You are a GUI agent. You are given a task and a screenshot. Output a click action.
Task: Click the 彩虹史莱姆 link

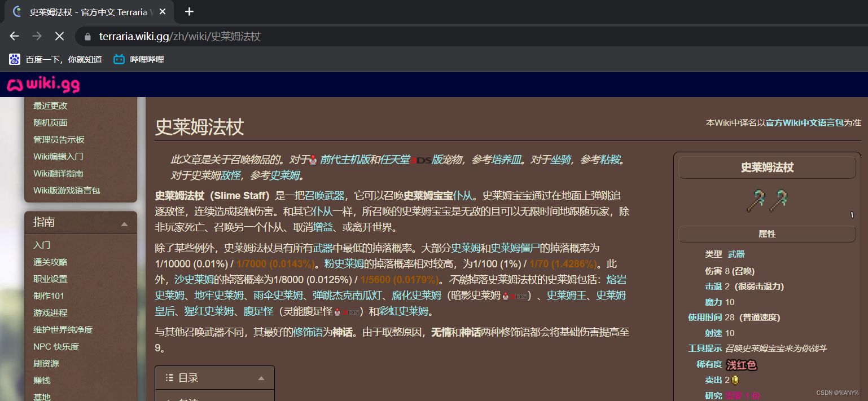click(x=404, y=311)
